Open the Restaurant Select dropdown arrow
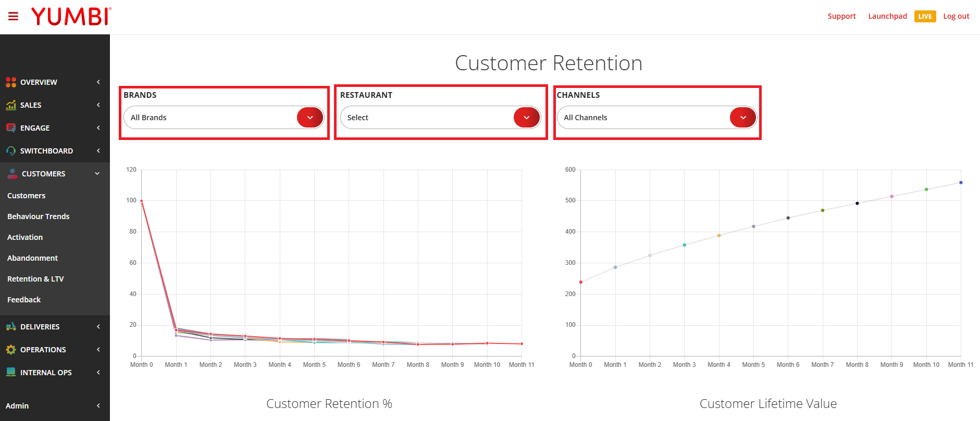Viewport: 980px width, 421px height. pos(527,118)
